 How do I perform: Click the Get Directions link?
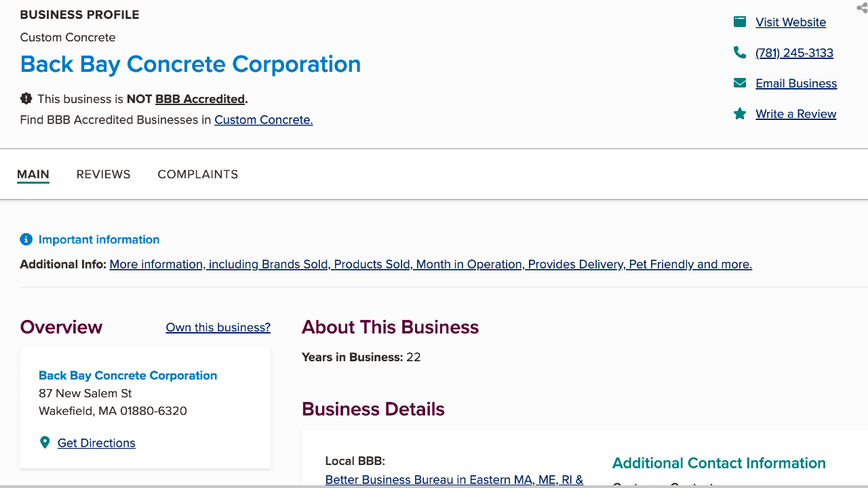(96, 443)
